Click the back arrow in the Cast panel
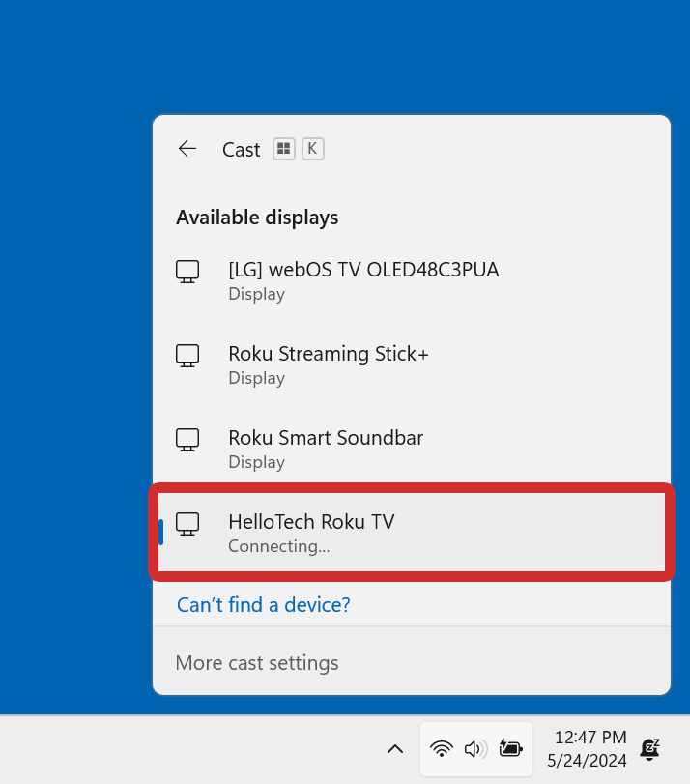690x784 pixels. click(x=187, y=149)
